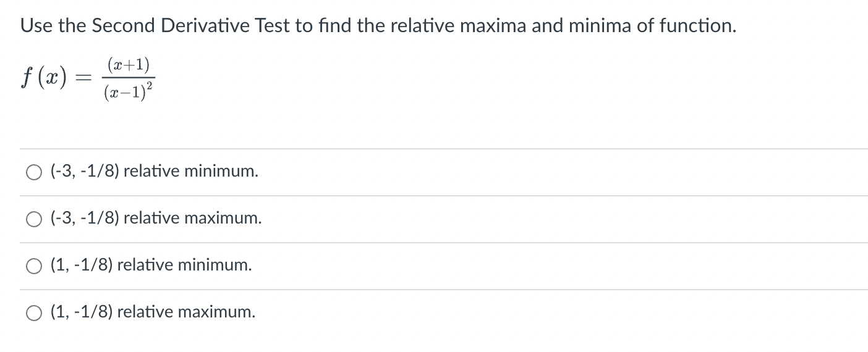
Task: Click the answer text '(1, -1/8) relative maximum.'
Action: coord(153,312)
